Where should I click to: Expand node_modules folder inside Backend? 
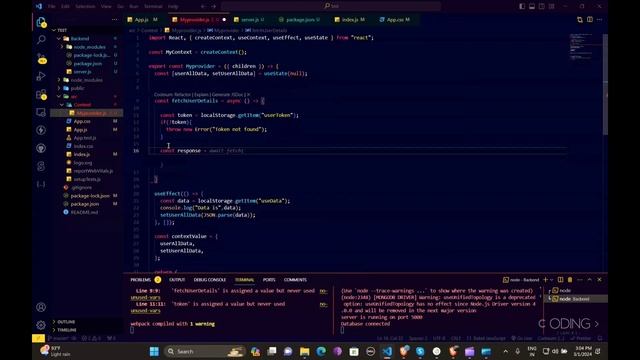89,47
